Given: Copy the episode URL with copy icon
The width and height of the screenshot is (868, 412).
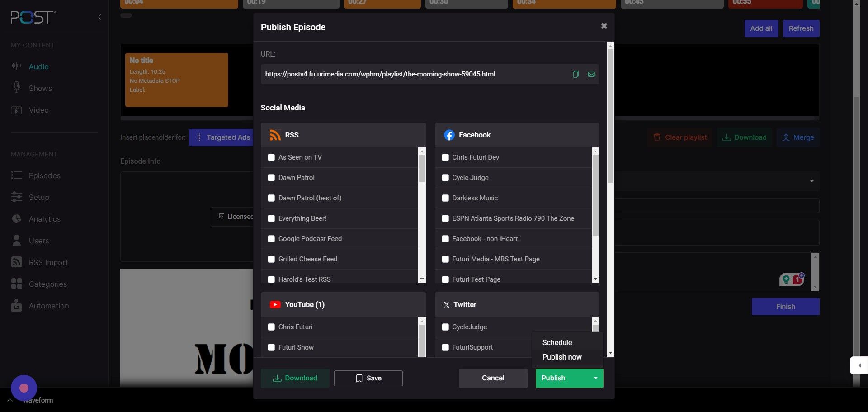Looking at the screenshot, I should 576,75.
